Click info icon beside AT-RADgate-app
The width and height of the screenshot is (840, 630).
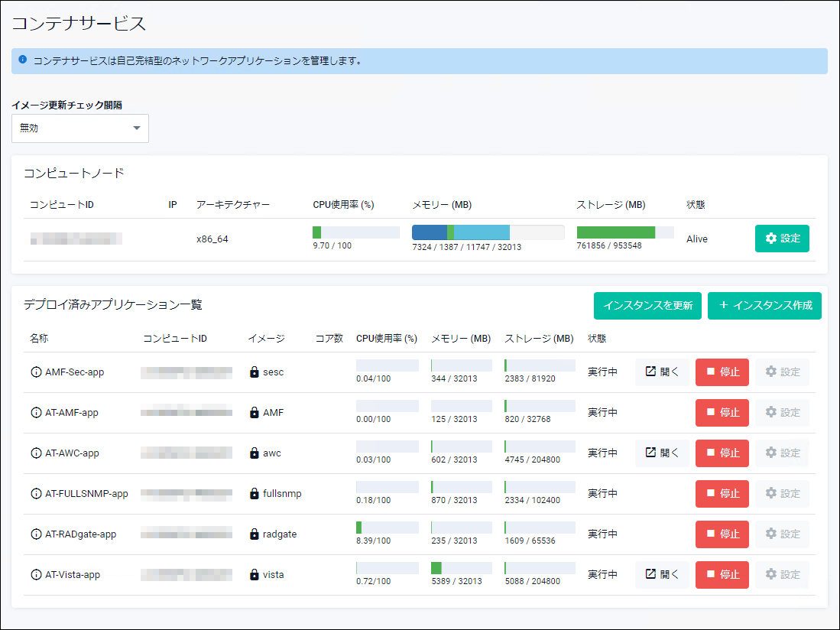click(x=36, y=534)
